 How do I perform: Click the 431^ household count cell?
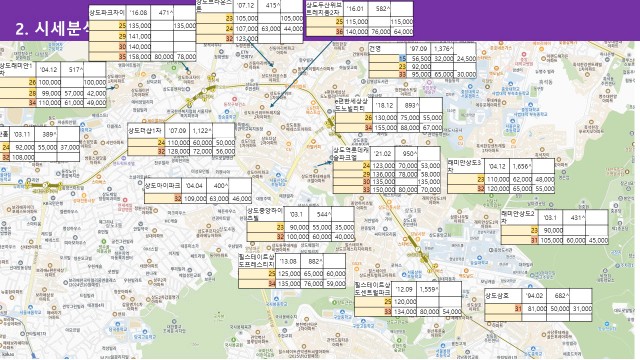(x=575, y=218)
